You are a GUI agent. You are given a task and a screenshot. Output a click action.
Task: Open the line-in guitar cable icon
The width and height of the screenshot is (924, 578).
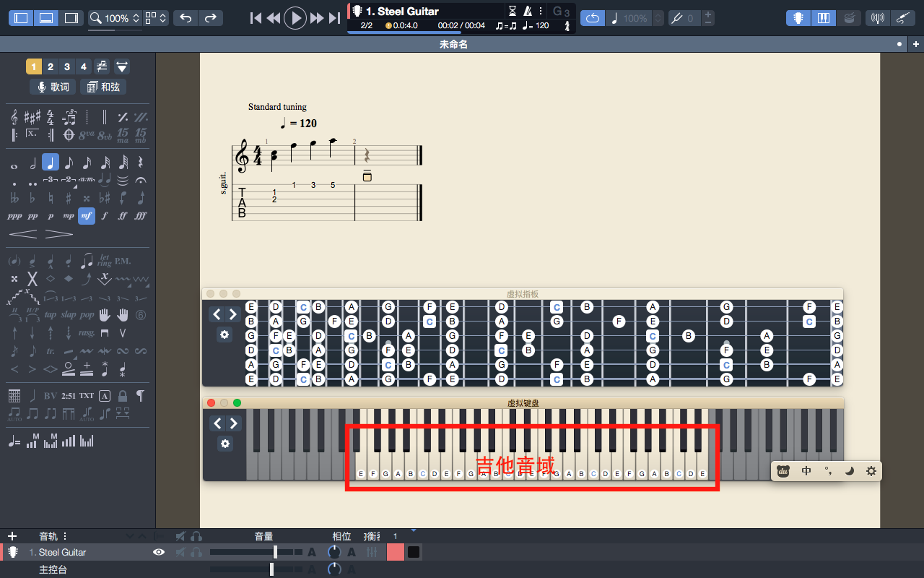903,18
